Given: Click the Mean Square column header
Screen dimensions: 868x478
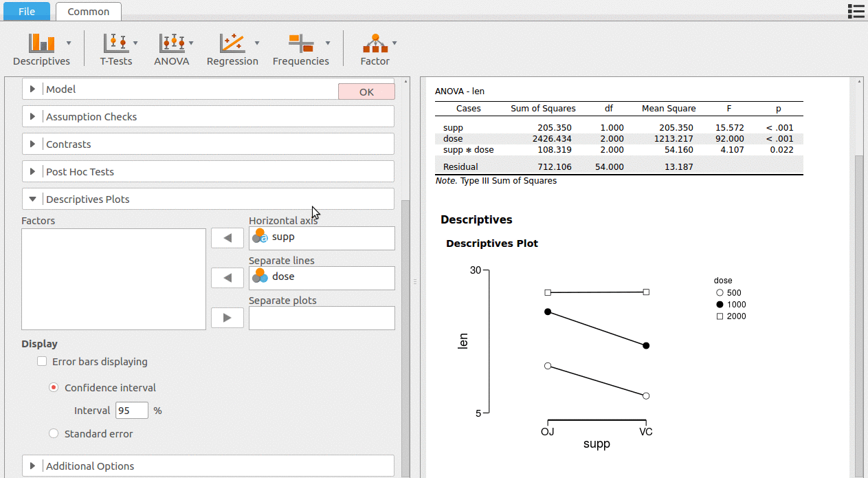Looking at the screenshot, I should tap(669, 108).
